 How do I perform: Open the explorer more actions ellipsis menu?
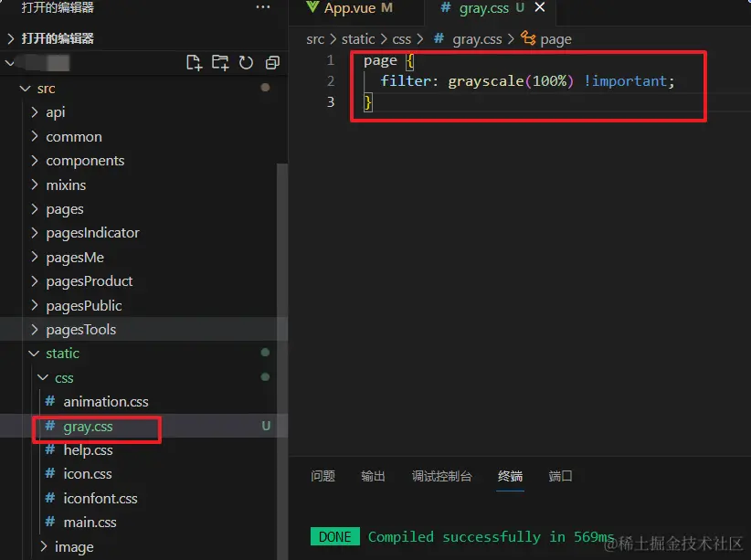[x=263, y=7]
